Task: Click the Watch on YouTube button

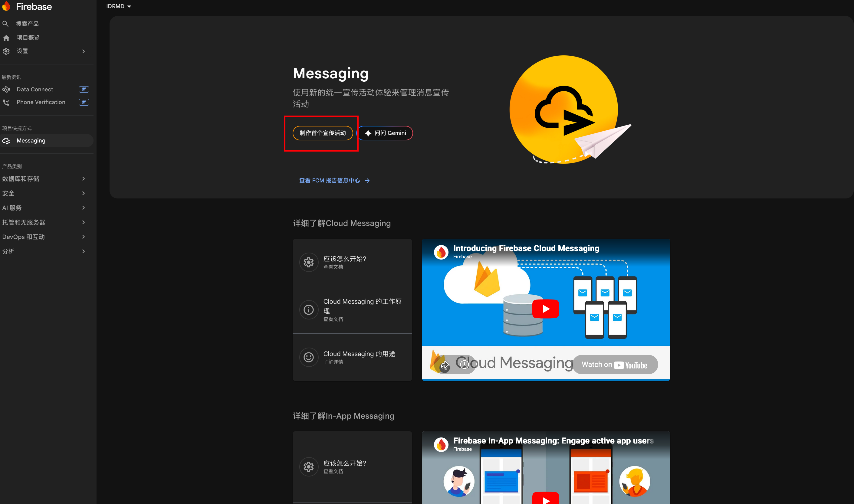Action: point(615,365)
